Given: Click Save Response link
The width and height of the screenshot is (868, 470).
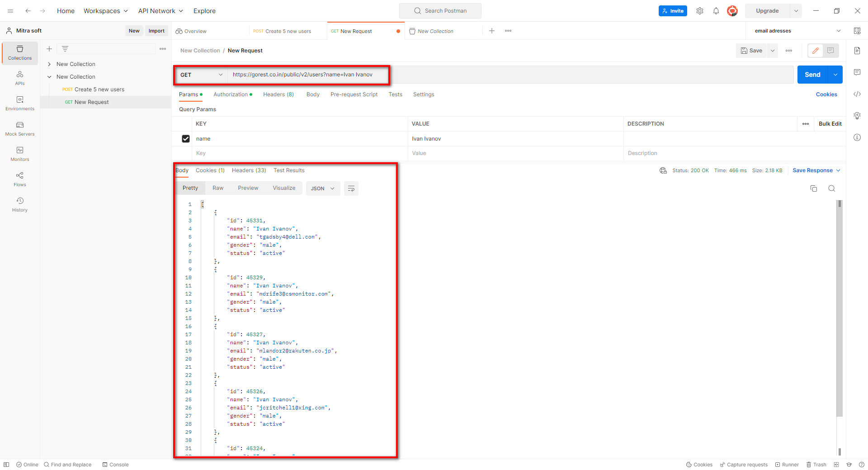Looking at the screenshot, I should 816,170.
